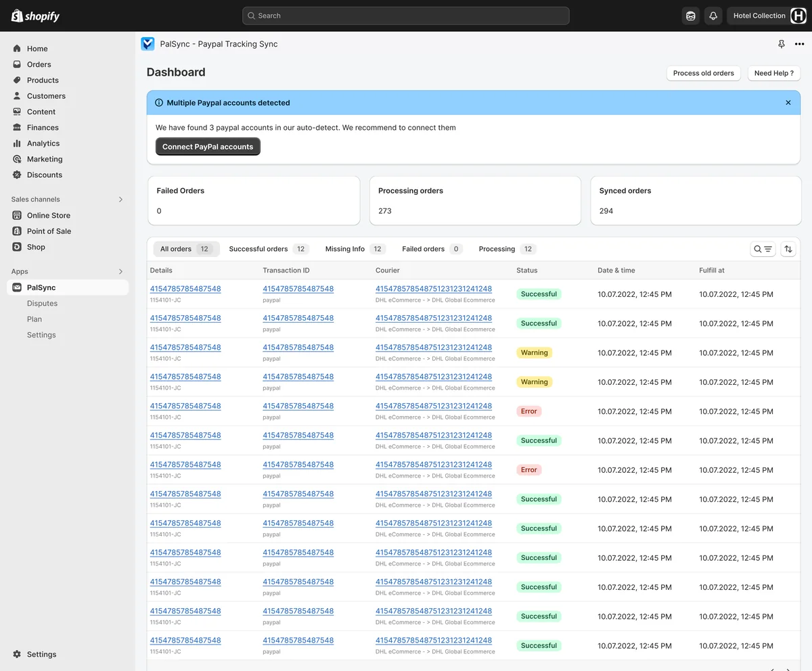Click the Shopify logo

(35, 16)
